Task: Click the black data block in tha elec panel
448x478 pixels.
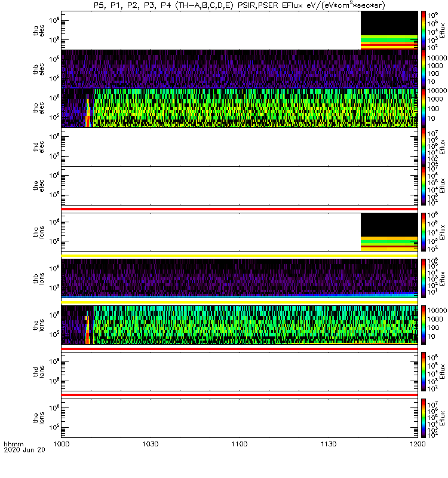Action: [389, 23]
